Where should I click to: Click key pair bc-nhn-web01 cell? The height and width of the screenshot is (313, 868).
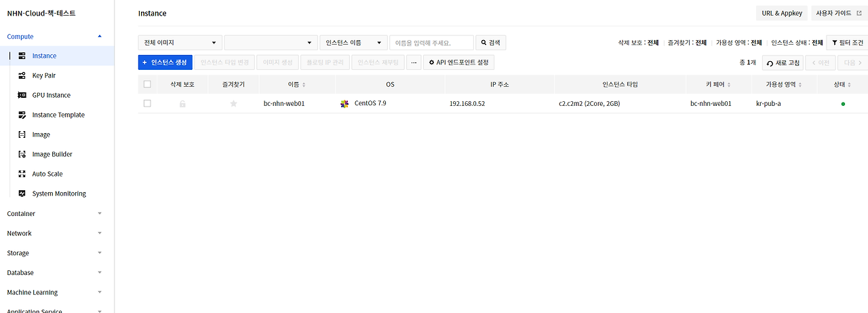pos(711,104)
